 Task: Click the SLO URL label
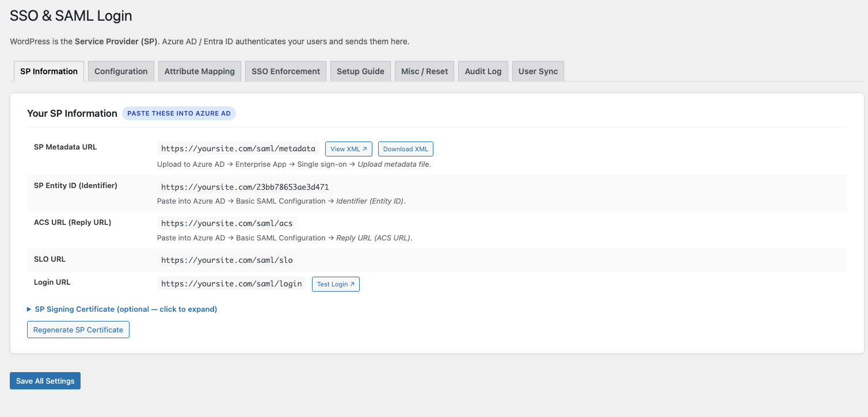coord(50,259)
